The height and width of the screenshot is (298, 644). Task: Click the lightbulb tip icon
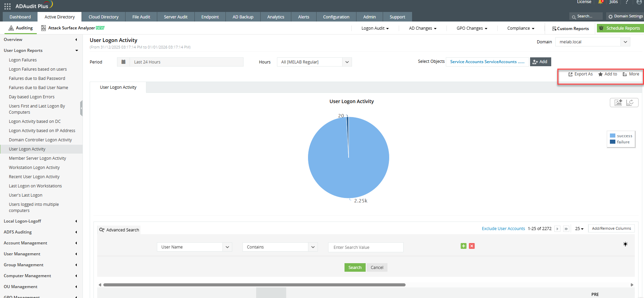(x=625, y=244)
